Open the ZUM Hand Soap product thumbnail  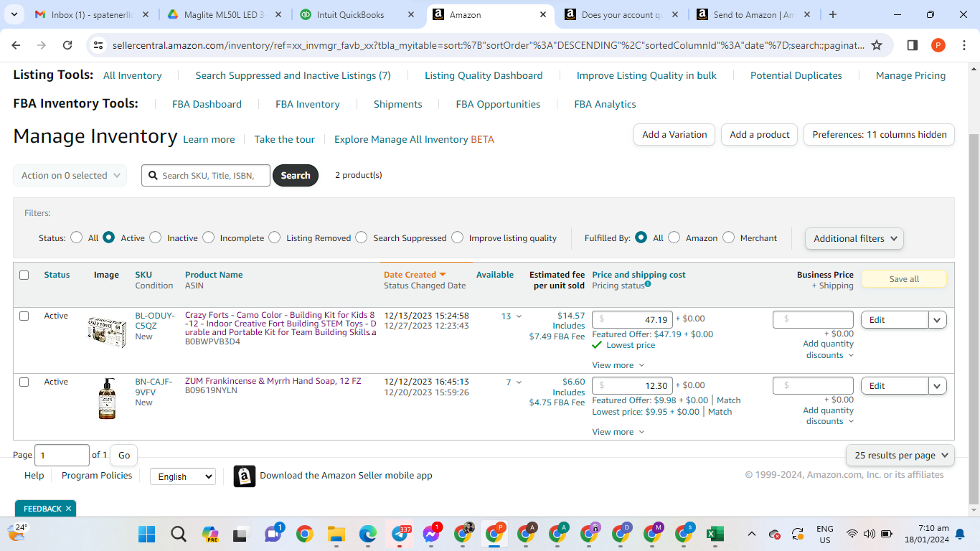(107, 398)
